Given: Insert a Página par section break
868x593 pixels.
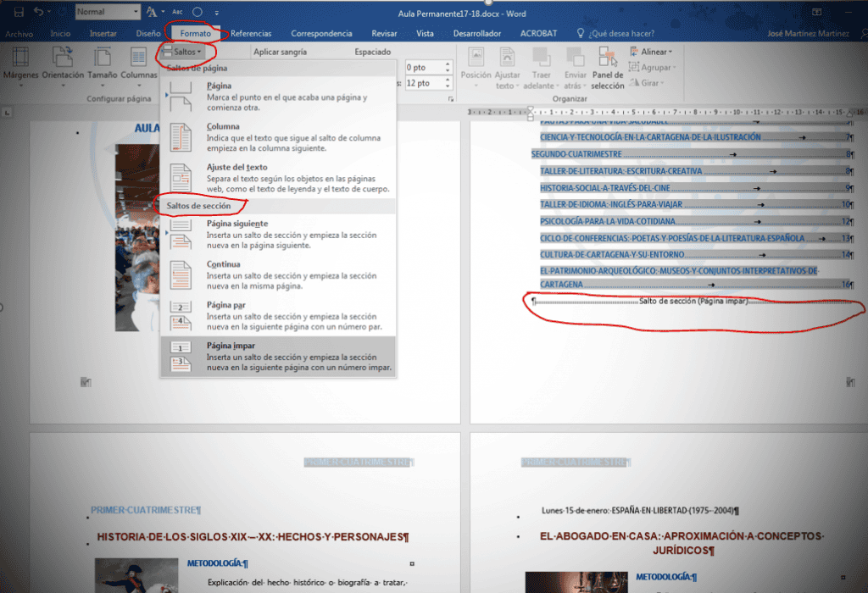Looking at the screenshot, I should [x=278, y=316].
